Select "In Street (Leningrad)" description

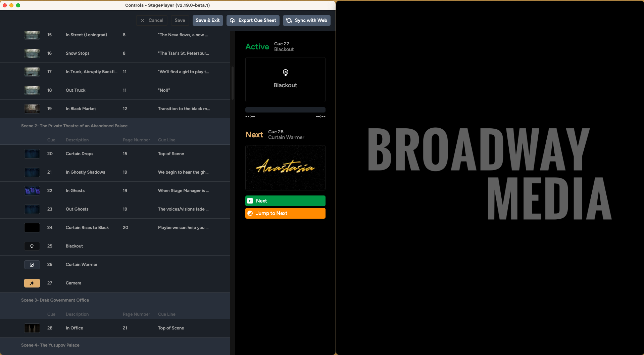(x=86, y=35)
